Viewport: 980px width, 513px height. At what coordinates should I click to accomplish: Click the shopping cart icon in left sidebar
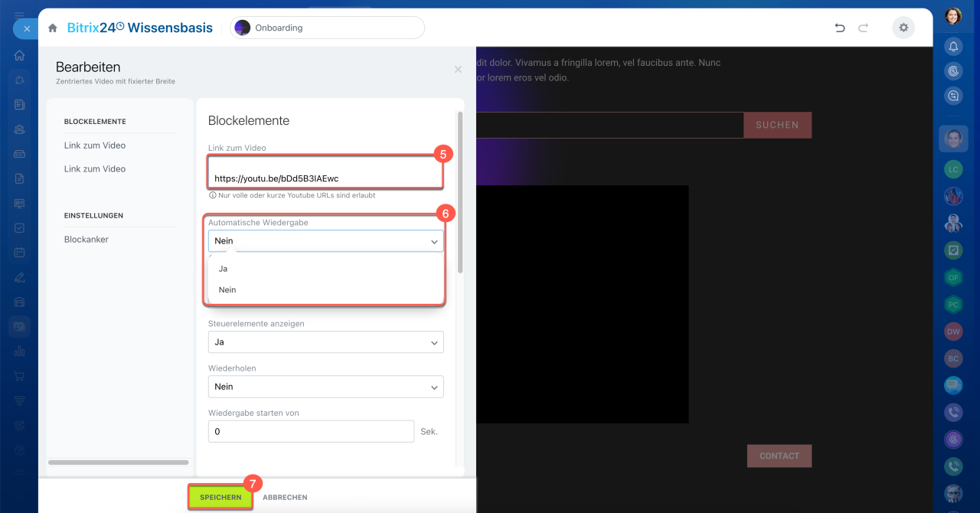(20, 376)
